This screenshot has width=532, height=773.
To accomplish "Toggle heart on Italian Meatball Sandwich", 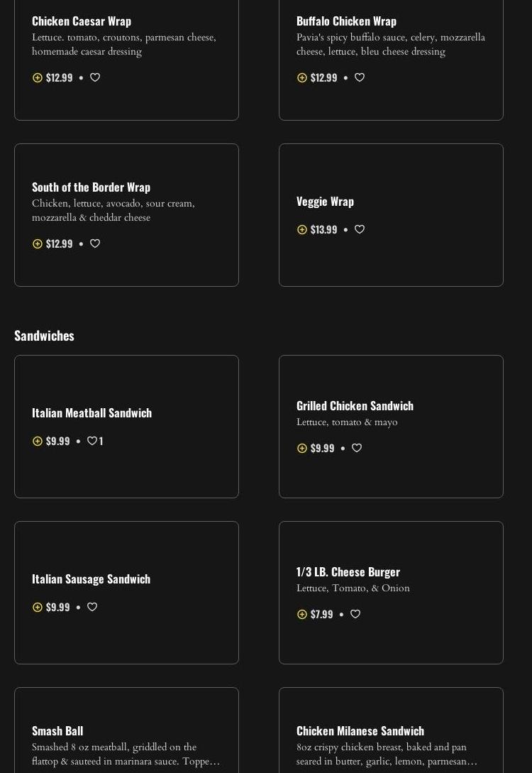I will point(92,441).
